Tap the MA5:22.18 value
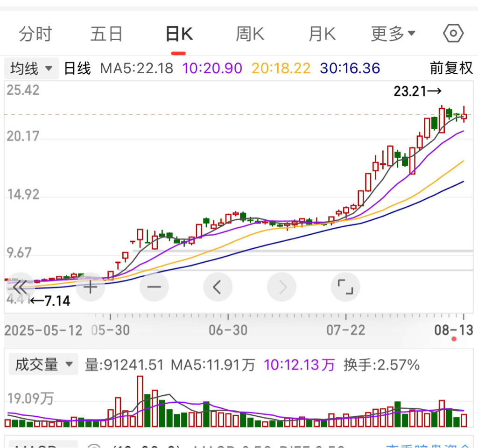Screen dimensions: 478x448 (x=137, y=68)
